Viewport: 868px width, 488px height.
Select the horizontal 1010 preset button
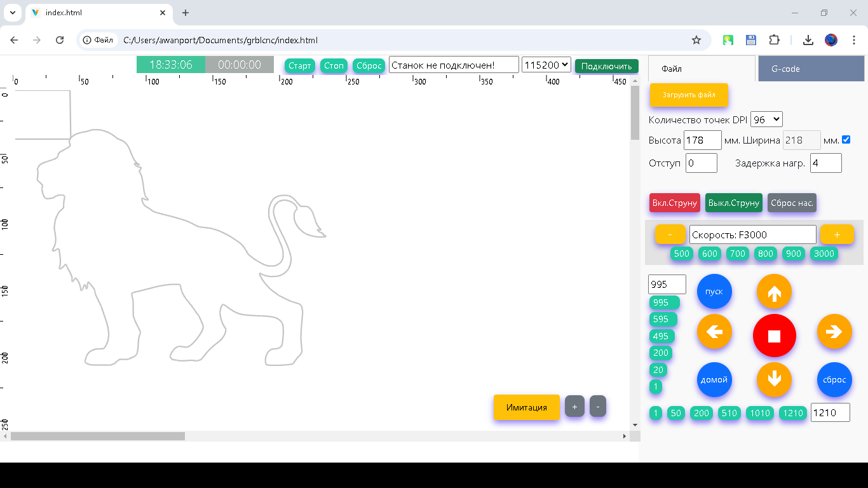pos(760,413)
